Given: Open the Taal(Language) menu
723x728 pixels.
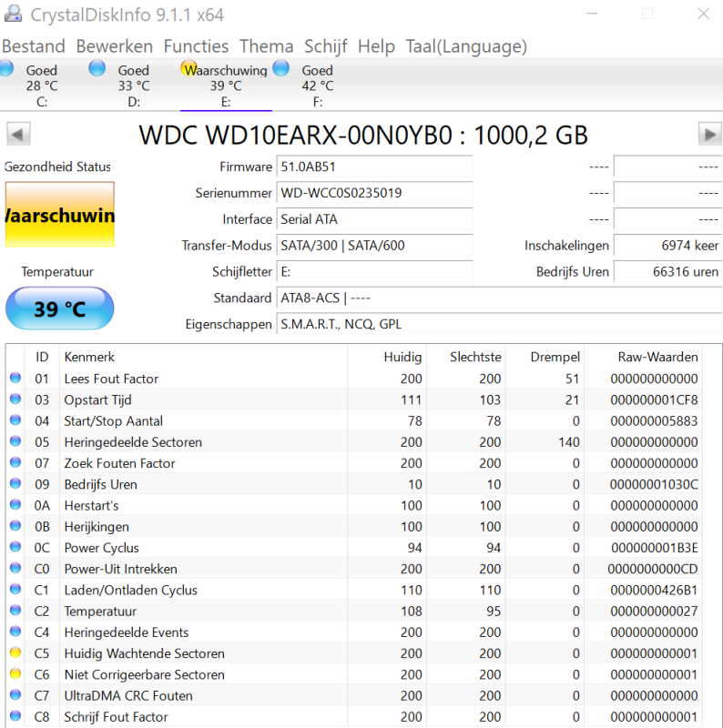Looking at the screenshot, I should 466,46.
